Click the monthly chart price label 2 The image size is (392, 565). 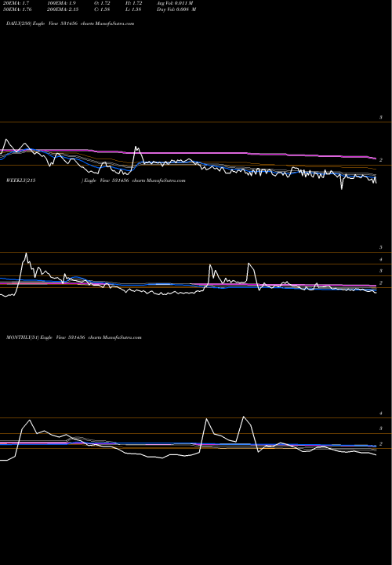click(x=381, y=444)
